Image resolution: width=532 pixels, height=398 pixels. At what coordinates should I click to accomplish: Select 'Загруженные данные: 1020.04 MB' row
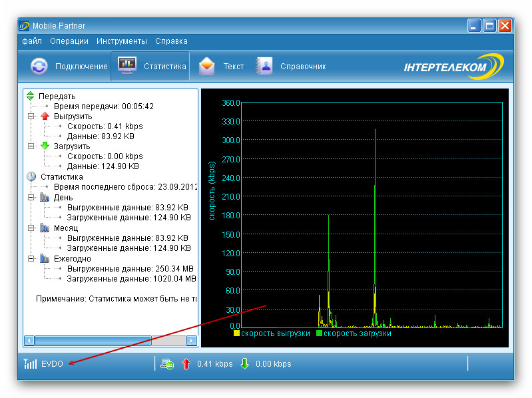(132, 279)
